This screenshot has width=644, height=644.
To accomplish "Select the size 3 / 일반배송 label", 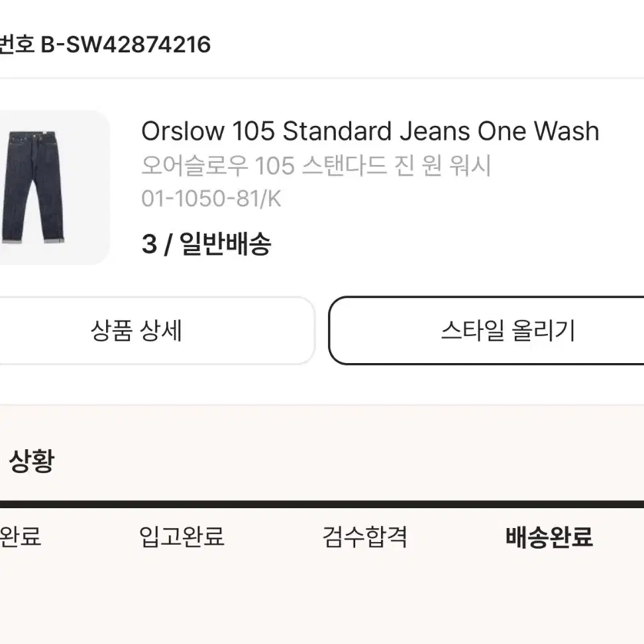I will (206, 244).
